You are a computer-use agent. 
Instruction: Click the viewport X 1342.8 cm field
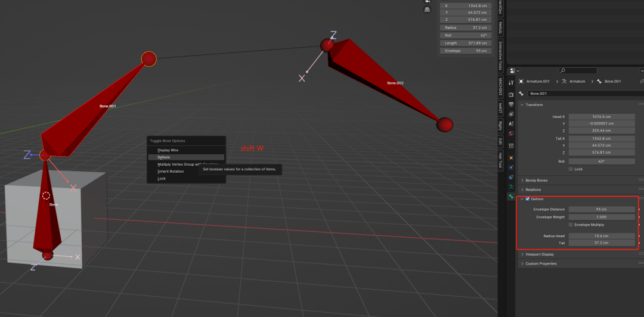(466, 6)
